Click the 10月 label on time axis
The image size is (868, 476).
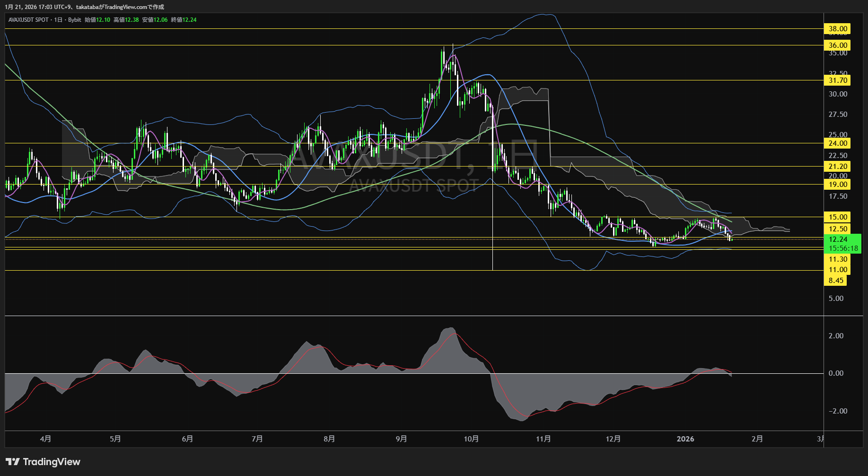pyautogui.click(x=471, y=439)
